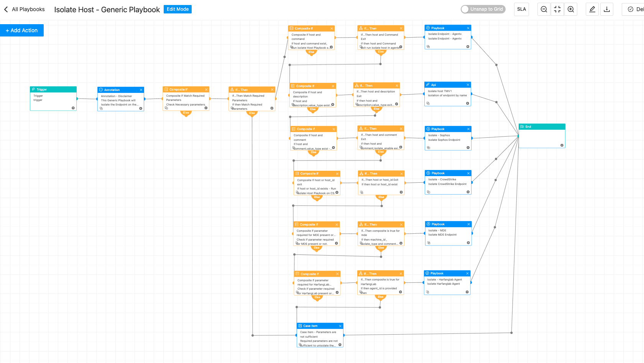
Task: Select the End node
Action: click(542, 136)
